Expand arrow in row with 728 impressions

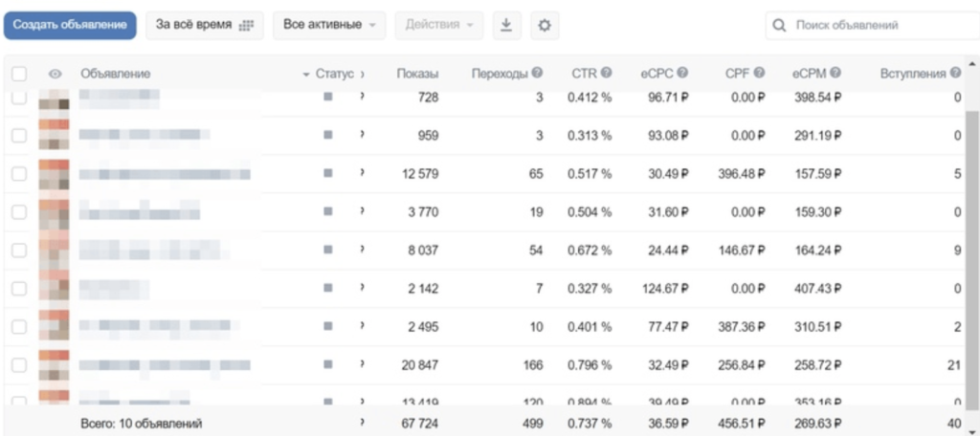(x=363, y=97)
